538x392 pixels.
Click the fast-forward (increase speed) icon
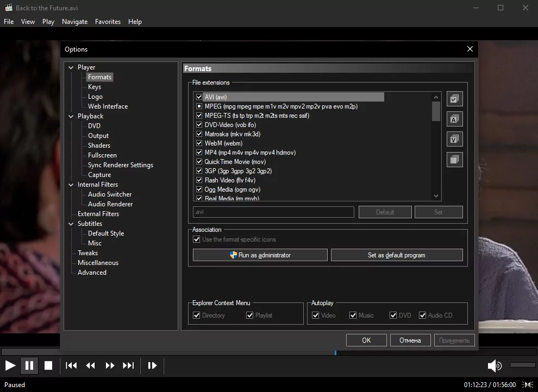click(x=110, y=365)
